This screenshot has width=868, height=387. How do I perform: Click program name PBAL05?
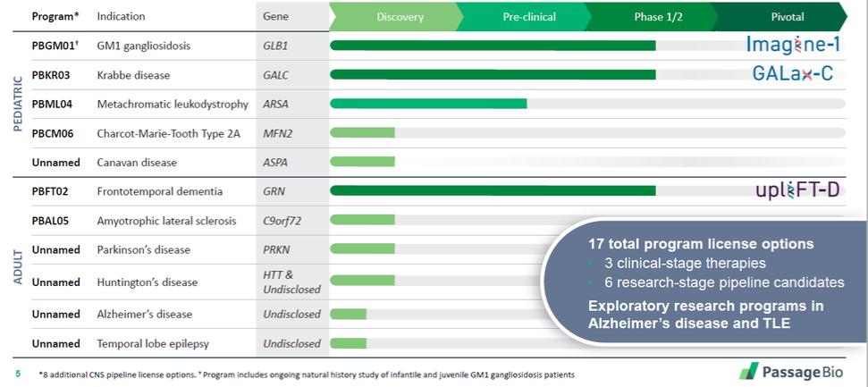tap(50, 221)
